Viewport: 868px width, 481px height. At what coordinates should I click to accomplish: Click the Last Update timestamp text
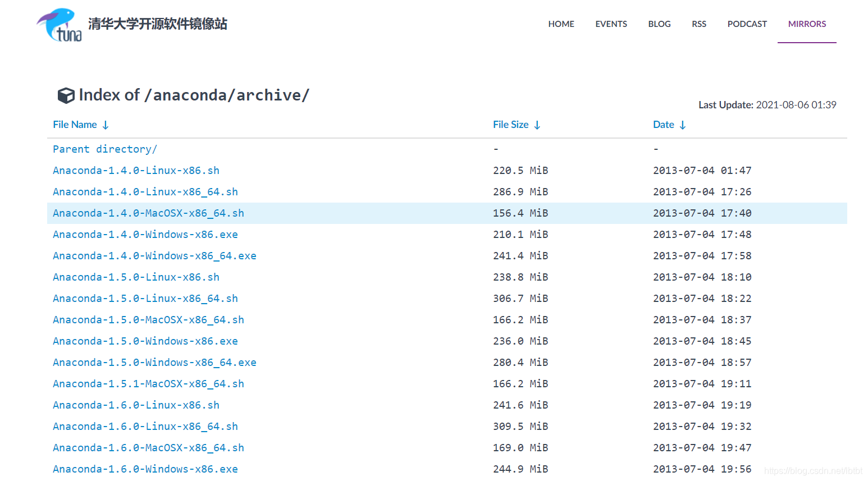(x=767, y=105)
